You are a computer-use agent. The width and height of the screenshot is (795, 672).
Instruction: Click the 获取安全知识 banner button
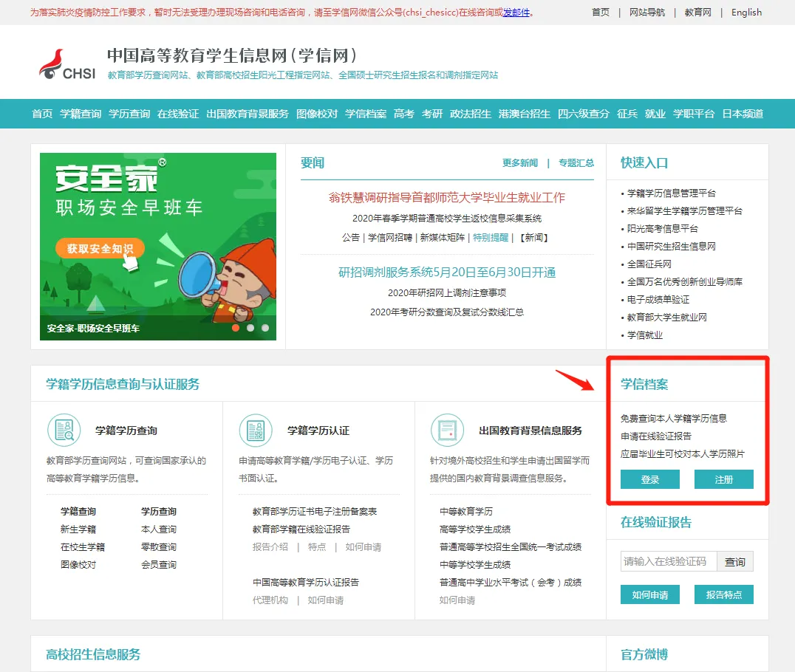click(x=100, y=248)
